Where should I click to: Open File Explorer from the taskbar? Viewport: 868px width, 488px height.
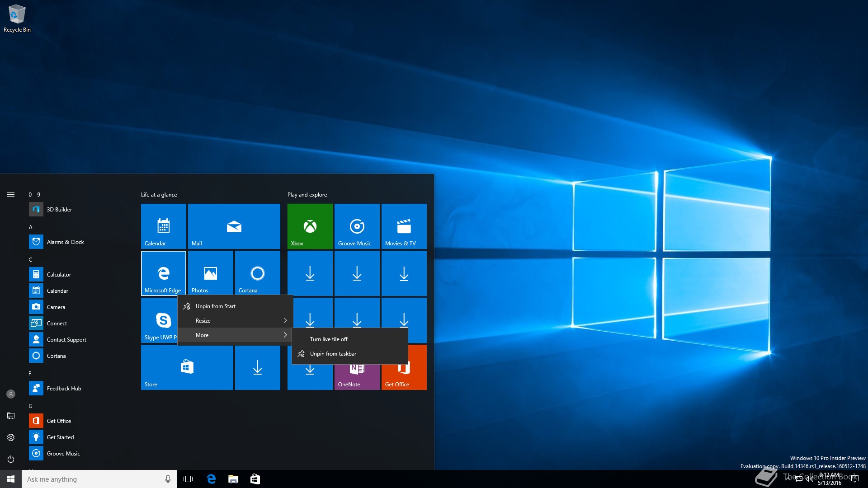coord(233,479)
